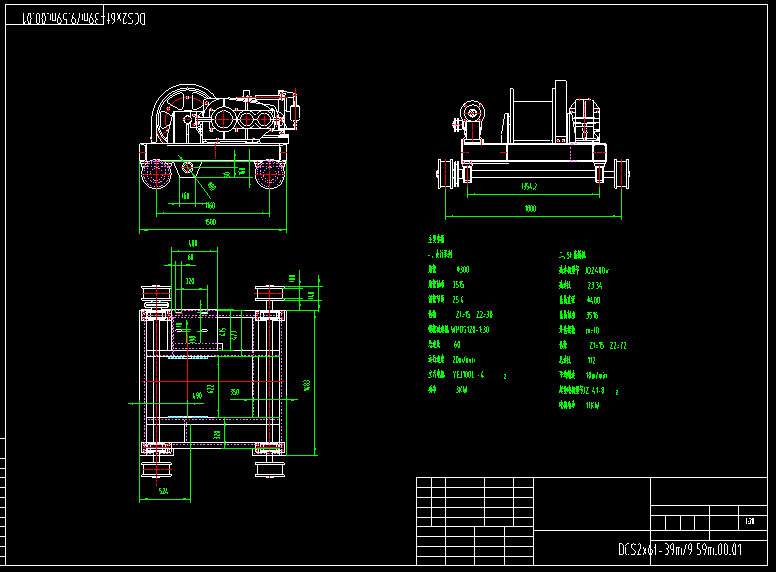Click the left magenta wheel in side view
Viewport: 776px width, 572px height.
point(156,172)
